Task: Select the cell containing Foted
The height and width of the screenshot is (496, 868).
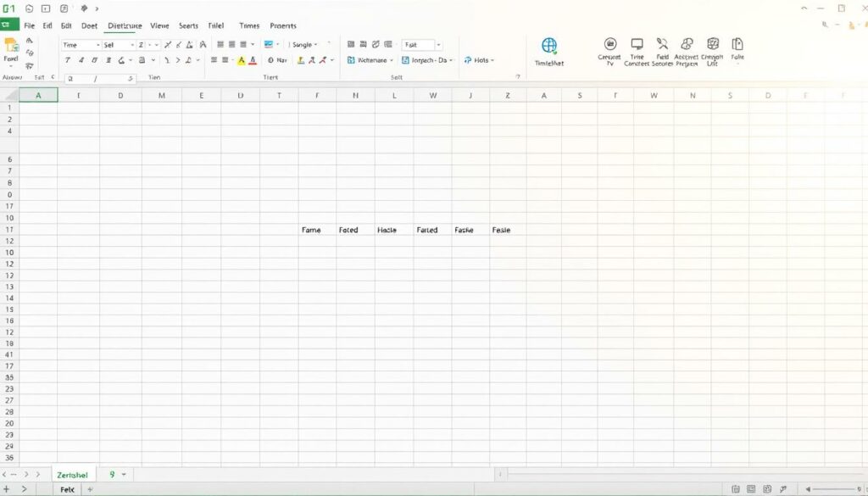Action: pos(355,230)
